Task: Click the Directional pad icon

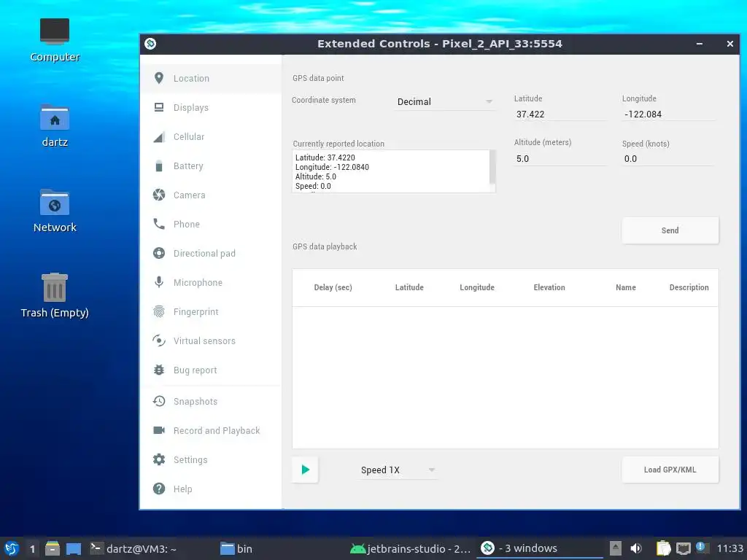Action: point(159,253)
